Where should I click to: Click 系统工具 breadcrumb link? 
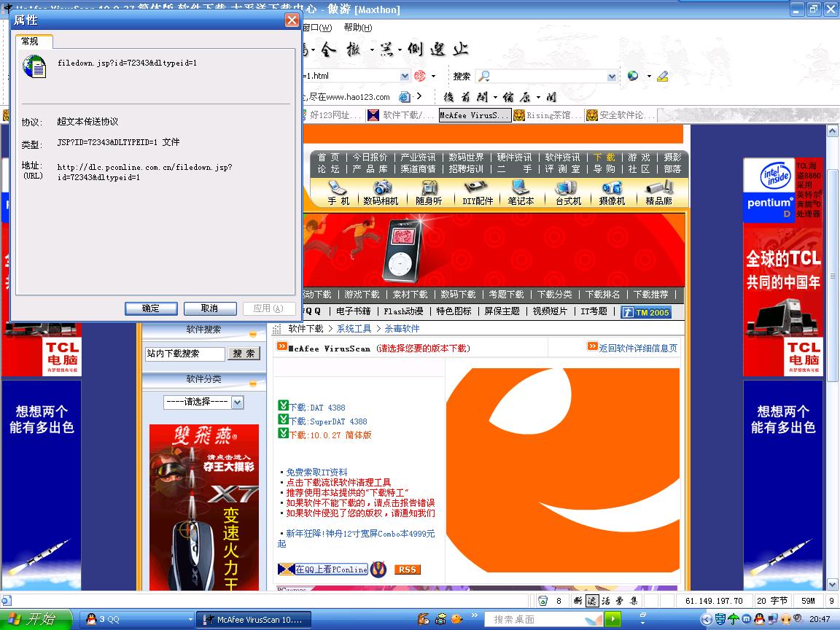tap(354, 329)
